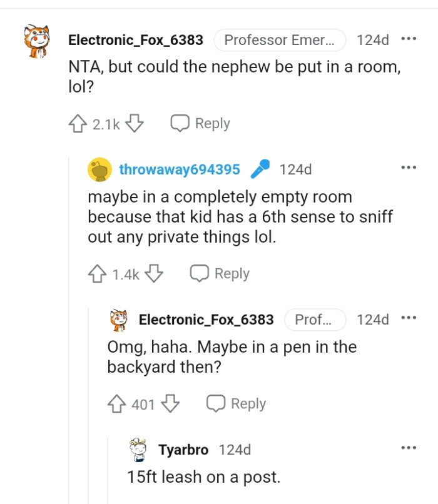Reply to the completely empty room comment
Screen dimensions: 438x504
(x=220, y=274)
